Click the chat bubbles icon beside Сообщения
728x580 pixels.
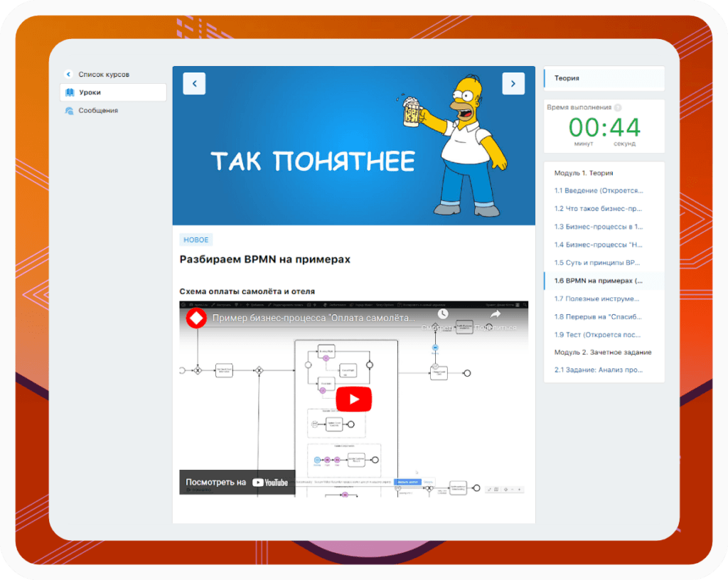pyautogui.click(x=69, y=110)
